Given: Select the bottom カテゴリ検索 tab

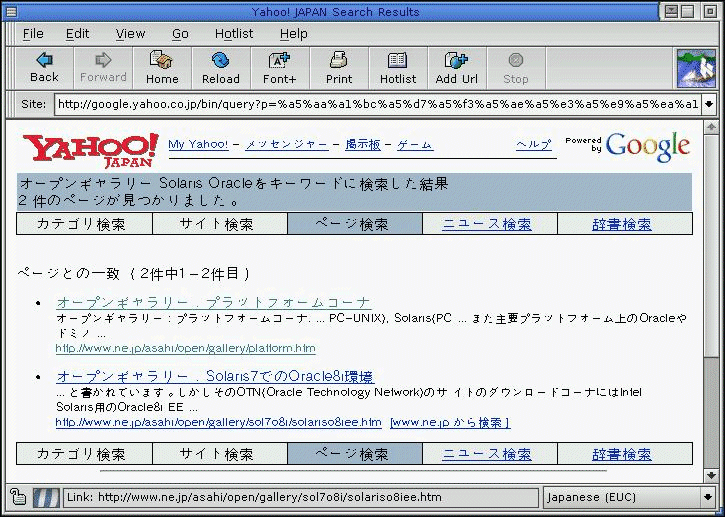Looking at the screenshot, I should coord(84,454).
